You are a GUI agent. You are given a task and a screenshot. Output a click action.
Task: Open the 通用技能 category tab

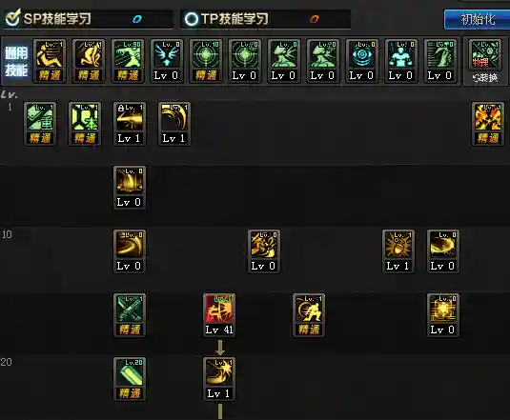point(16,61)
